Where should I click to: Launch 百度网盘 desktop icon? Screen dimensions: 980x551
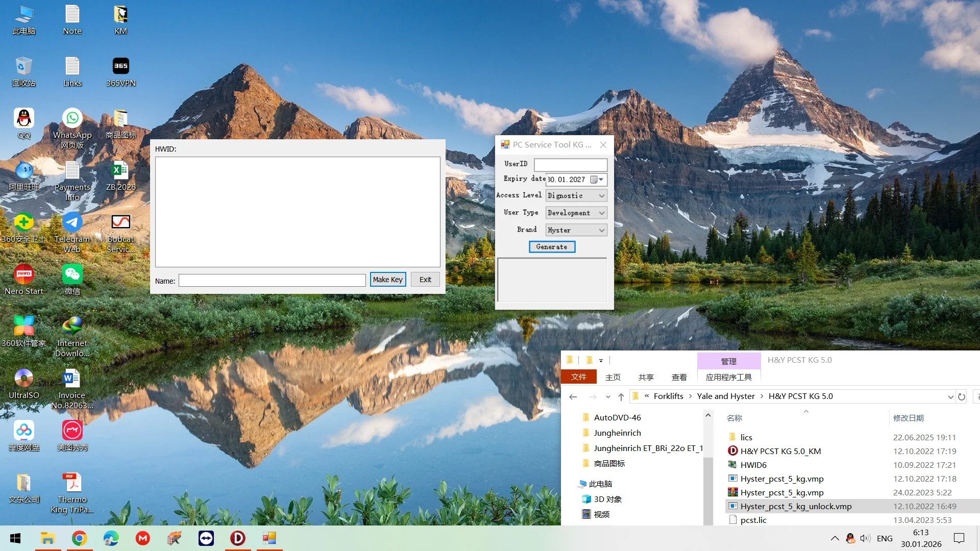tap(23, 436)
